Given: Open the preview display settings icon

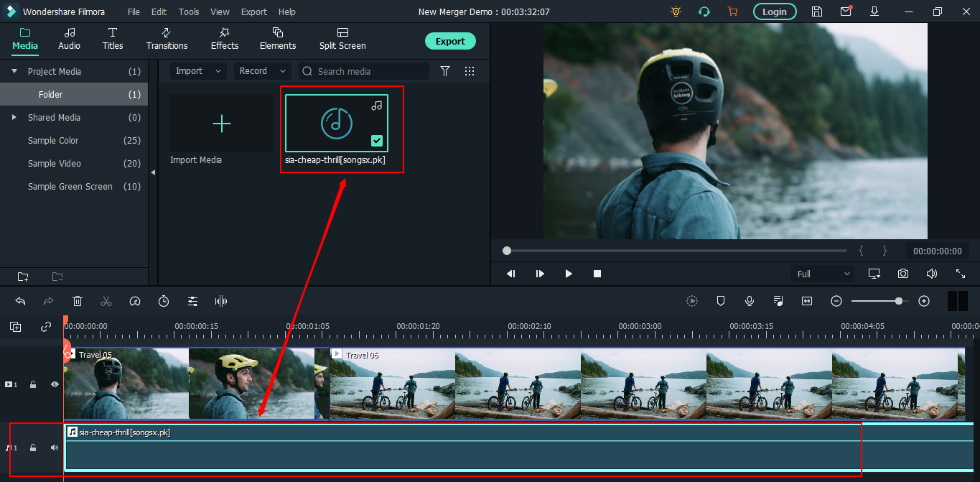Looking at the screenshot, I should (x=874, y=274).
